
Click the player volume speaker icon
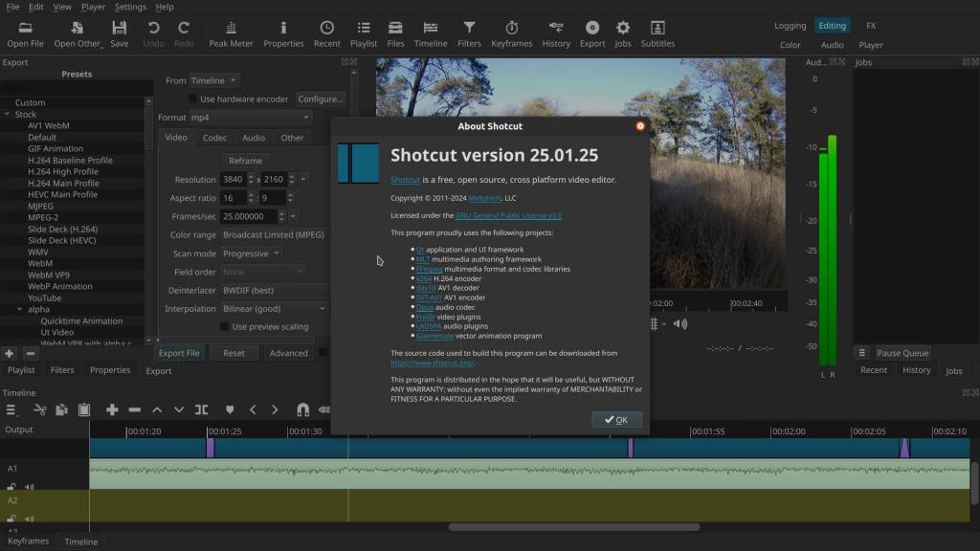(680, 323)
